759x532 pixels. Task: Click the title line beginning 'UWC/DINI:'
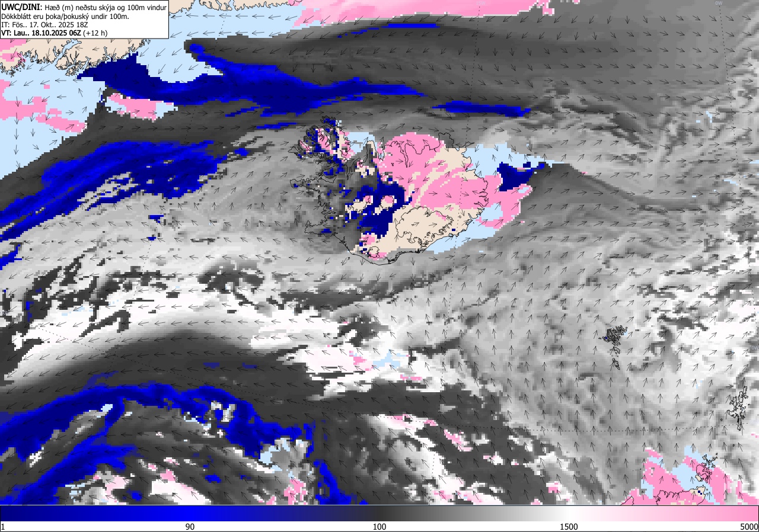(84, 7)
